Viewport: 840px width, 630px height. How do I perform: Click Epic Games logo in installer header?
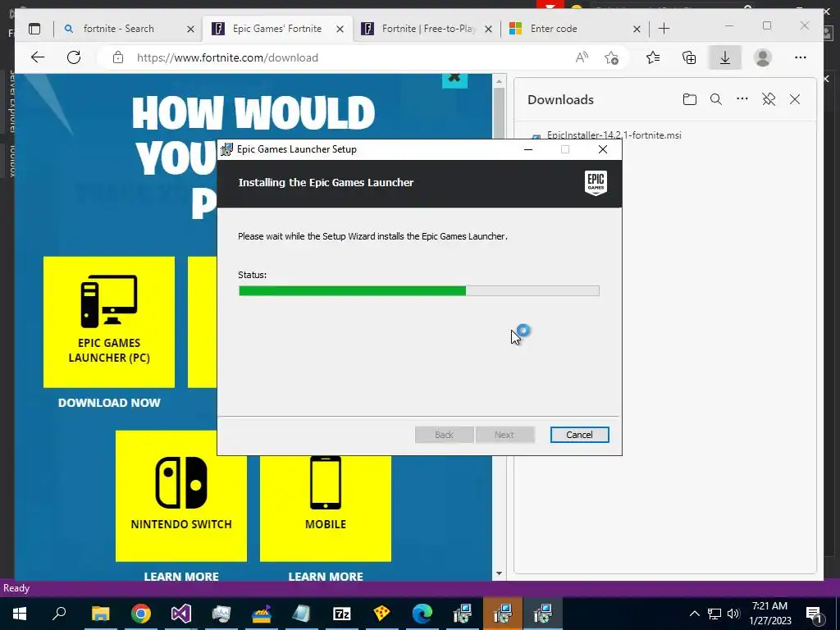[596, 183]
